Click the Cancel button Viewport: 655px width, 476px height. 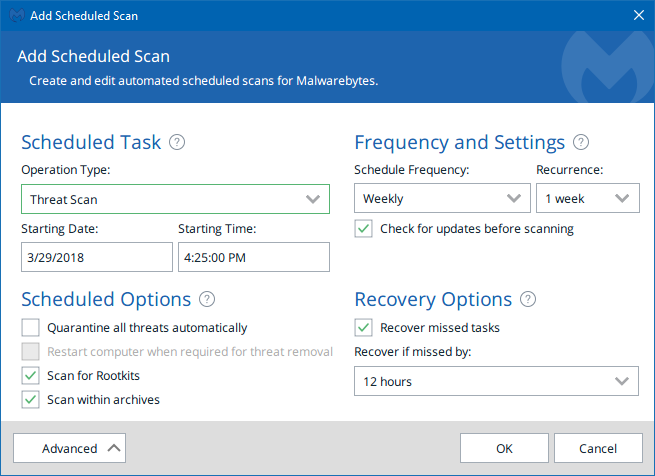tap(598, 448)
